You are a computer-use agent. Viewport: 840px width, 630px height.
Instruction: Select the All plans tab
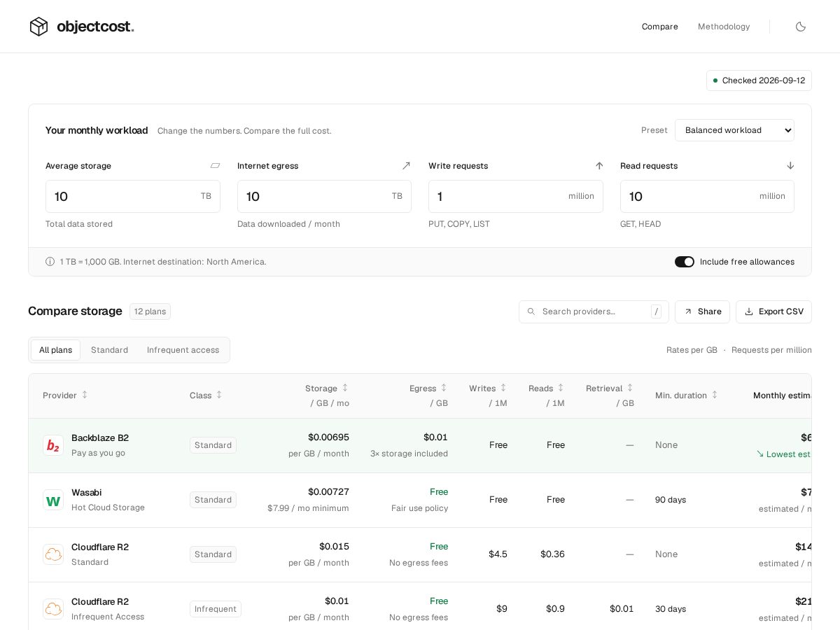pyautogui.click(x=55, y=350)
